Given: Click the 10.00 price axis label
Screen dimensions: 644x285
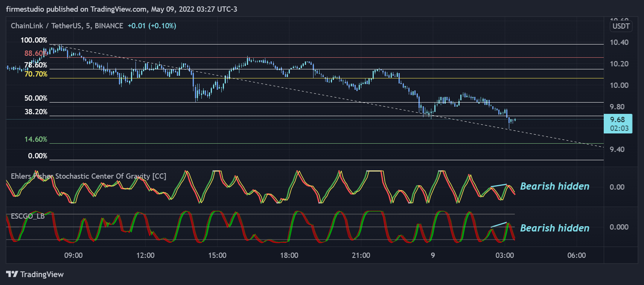Looking at the screenshot, I should click(619, 85).
